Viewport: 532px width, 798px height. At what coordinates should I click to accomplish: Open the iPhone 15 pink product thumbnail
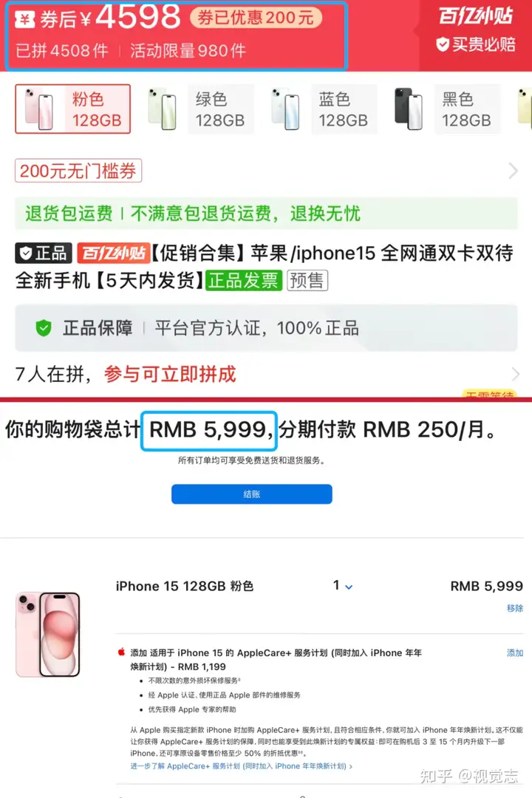[48, 635]
